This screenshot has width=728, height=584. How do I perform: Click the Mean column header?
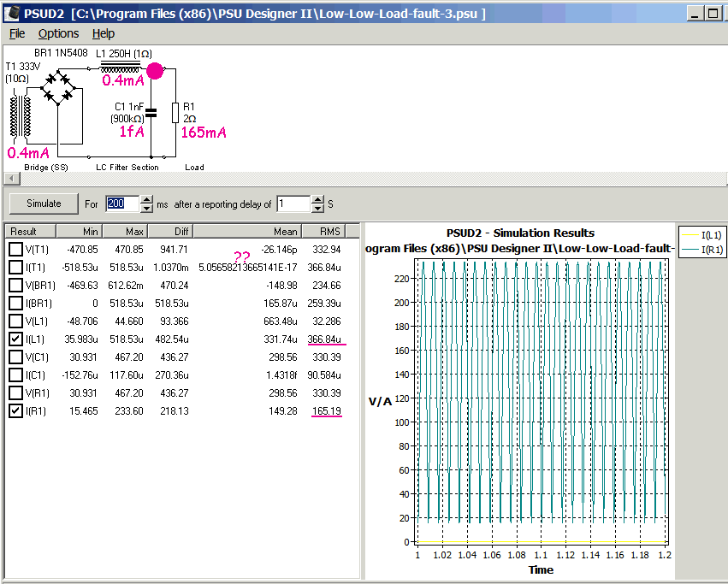pos(247,231)
